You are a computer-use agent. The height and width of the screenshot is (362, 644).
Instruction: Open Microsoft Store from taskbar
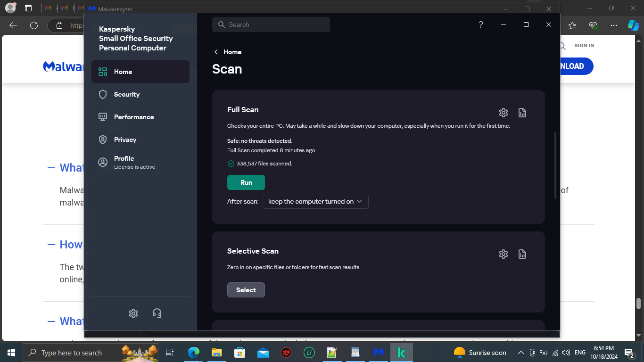point(239,353)
